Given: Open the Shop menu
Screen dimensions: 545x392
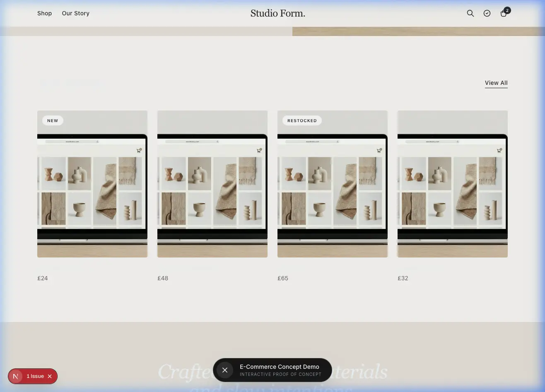Looking at the screenshot, I should tap(45, 13).
